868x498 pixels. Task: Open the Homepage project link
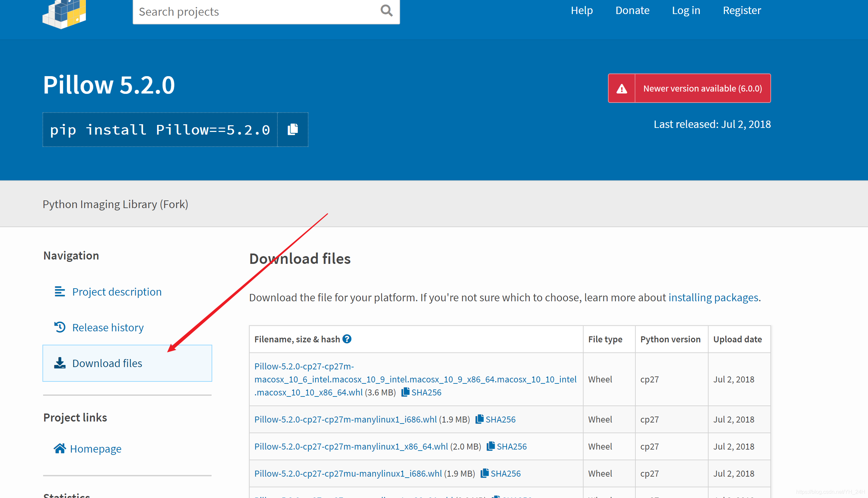click(88, 449)
